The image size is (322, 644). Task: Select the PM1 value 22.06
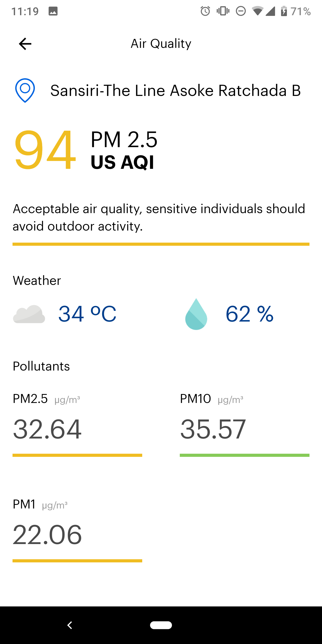(x=47, y=534)
